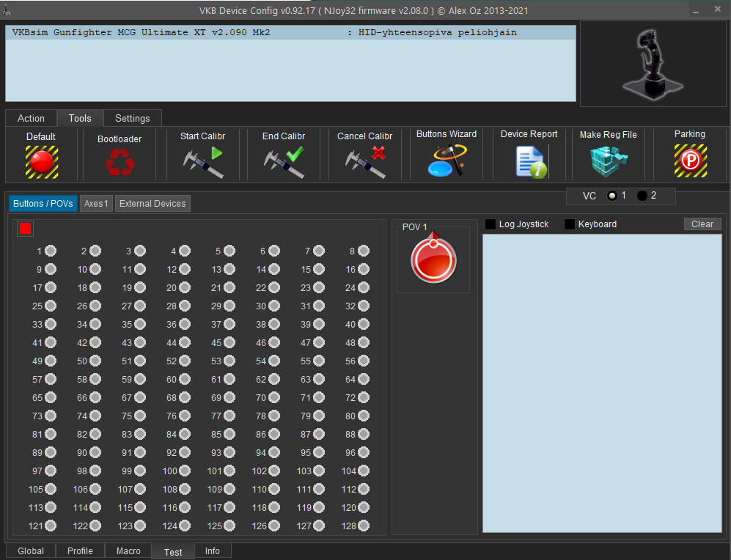Select VC radio option 1
The image size is (731, 560).
click(x=612, y=196)
